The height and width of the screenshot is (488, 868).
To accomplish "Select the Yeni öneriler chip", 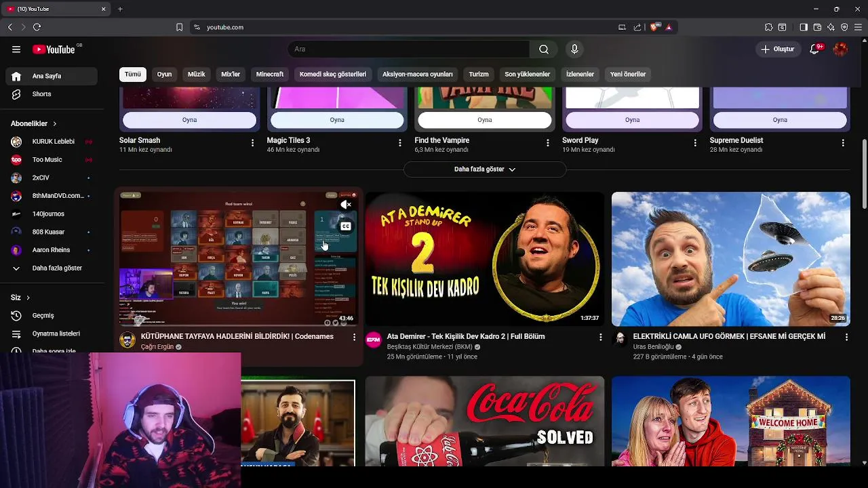I will (x=628, y=75).
